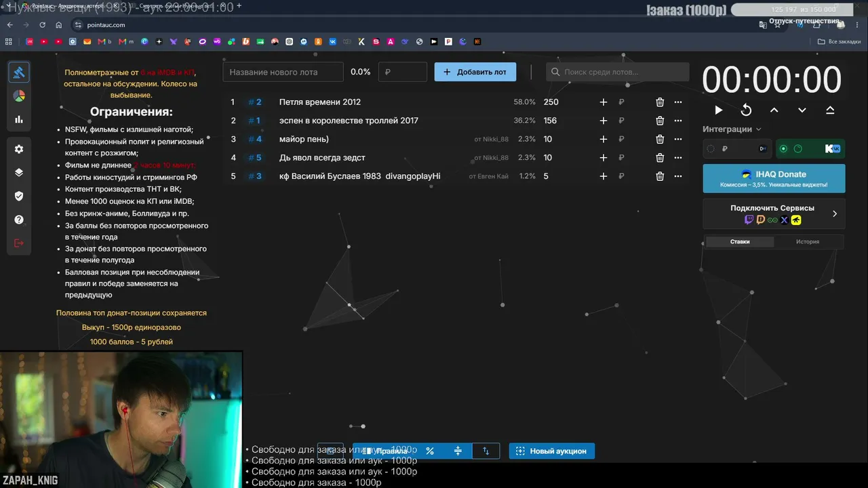Open the wheel (pie chart) page in sidebar

click(19, 96)
